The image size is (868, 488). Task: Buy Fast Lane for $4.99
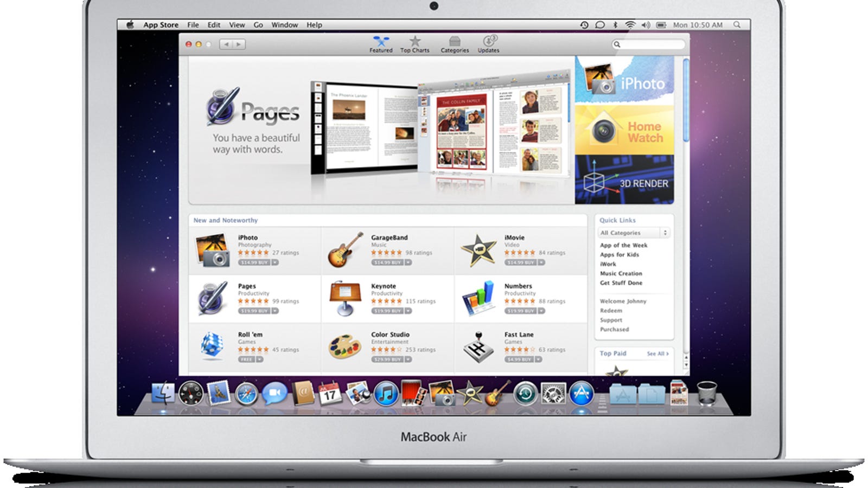[x=519, y=359]
